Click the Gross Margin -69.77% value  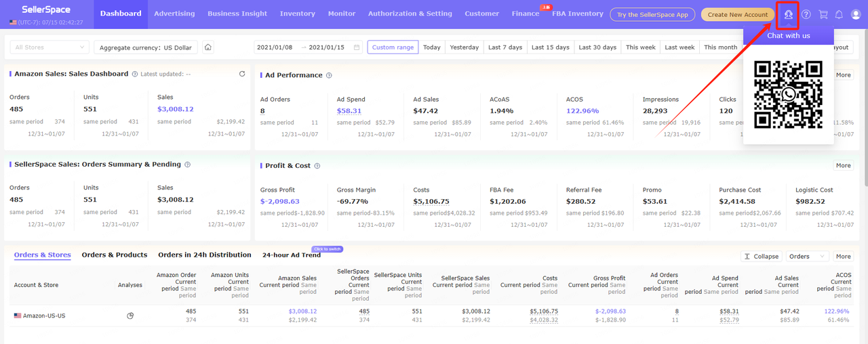353,201
